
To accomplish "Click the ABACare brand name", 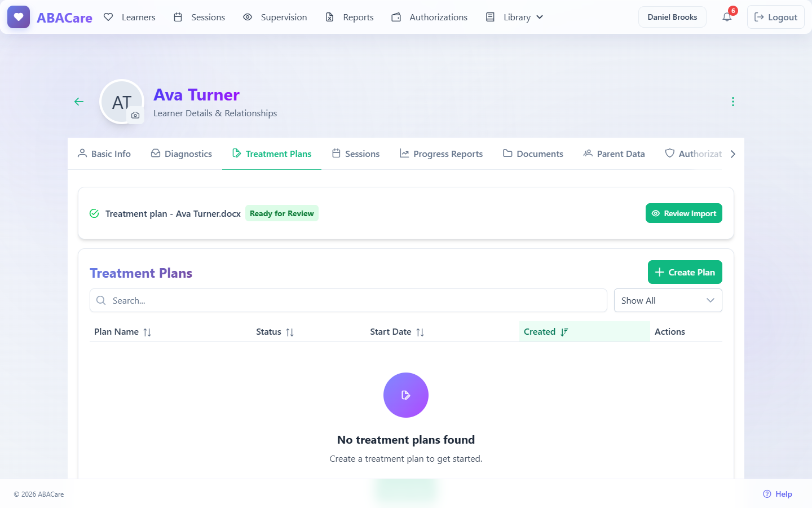I will [x=64, y=17].
